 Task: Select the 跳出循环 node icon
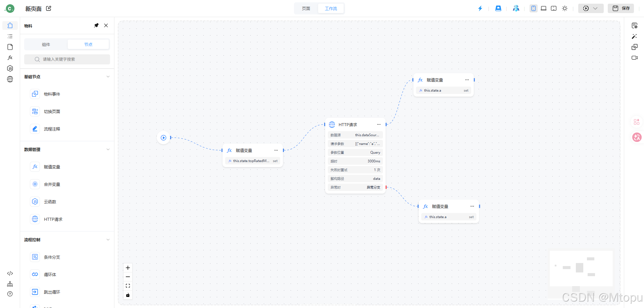click(35, 292)
